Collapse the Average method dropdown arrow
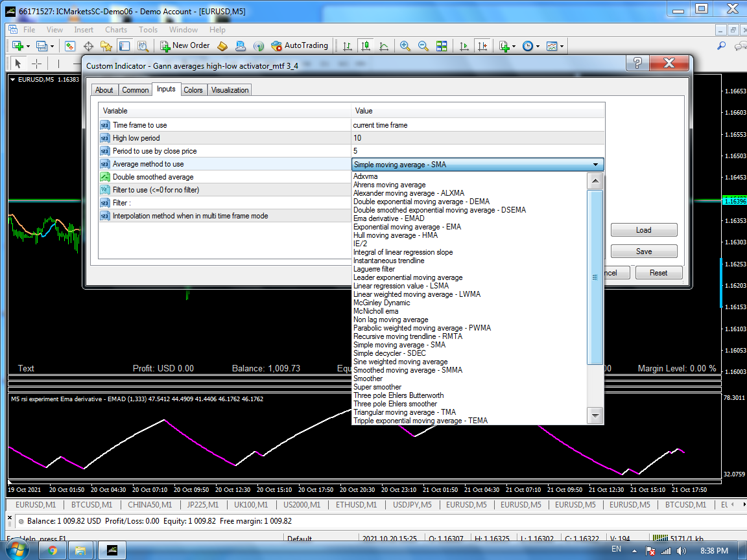Image resolution: width=747 pixels, height=560 pixels. coord(595,165)
